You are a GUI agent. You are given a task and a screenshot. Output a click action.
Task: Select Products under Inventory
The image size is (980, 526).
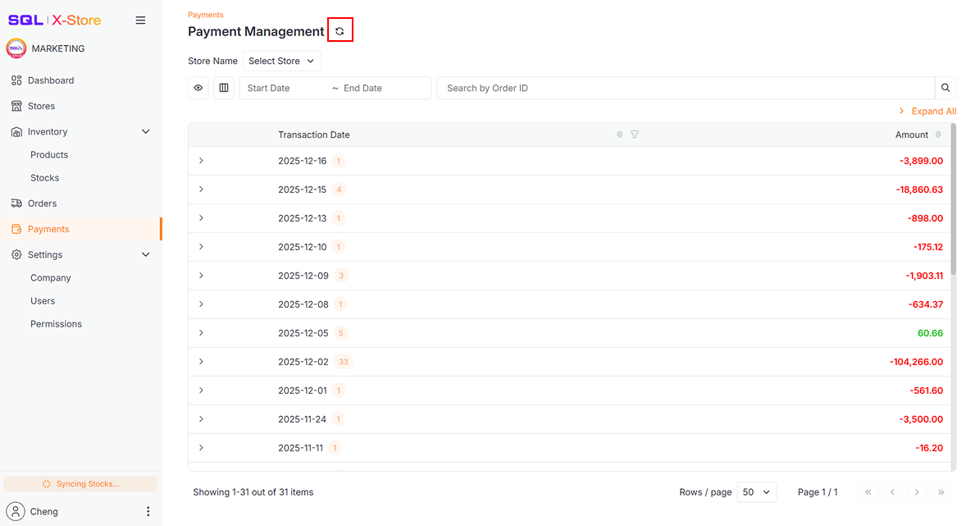[49, 154]
